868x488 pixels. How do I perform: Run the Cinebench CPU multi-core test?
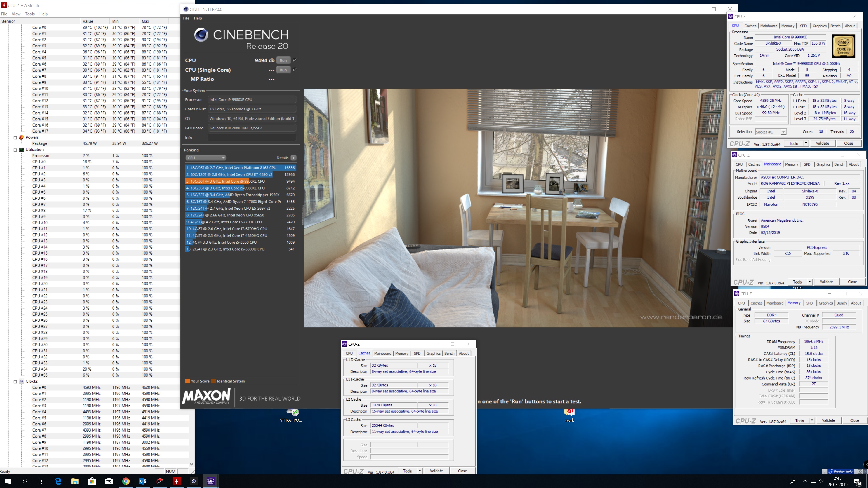click(x=283, y=60)
